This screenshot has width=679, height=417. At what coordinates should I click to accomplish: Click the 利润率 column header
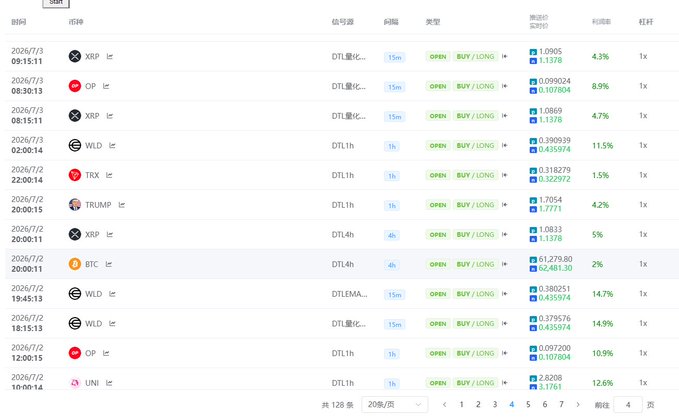pyautogui.click(x=601, y=22)
